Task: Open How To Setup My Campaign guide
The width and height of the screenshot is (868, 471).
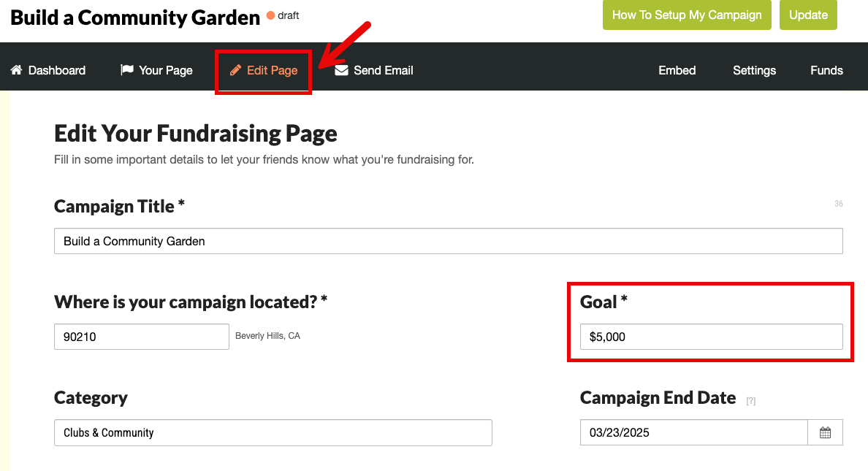Action: point(687,15)
